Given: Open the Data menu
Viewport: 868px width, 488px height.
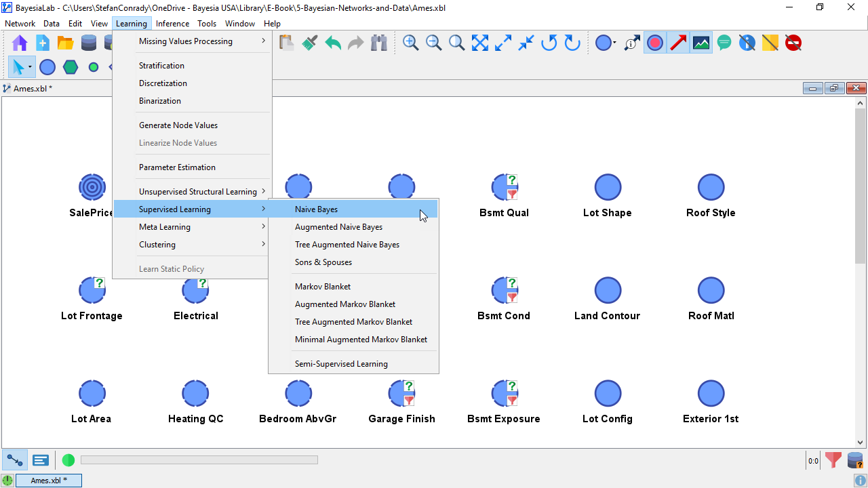Looking at the screenshot, I should pyautogui.click(x=52, y=24).
